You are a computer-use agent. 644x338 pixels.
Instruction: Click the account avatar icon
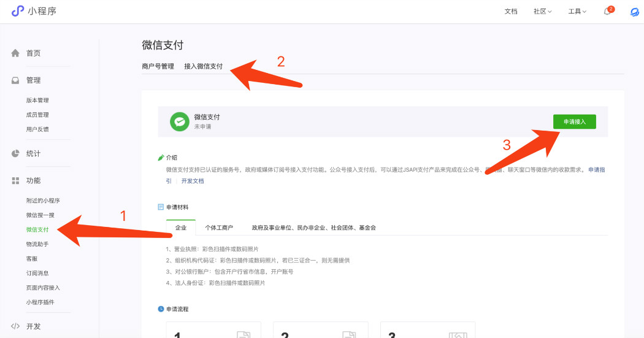point(635,12)
